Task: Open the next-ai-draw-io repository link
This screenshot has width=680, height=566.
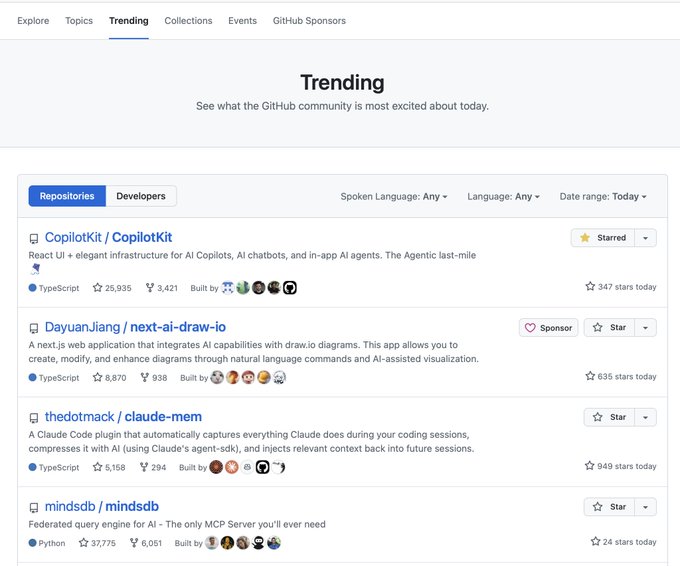Action: [178, 327]
